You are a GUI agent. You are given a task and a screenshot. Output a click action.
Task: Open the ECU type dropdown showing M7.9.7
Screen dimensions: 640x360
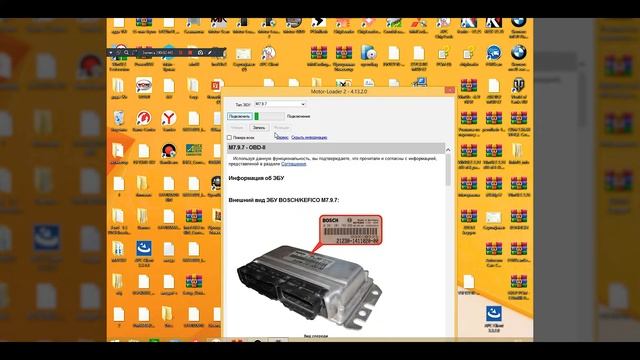click(x=280, y=104)
